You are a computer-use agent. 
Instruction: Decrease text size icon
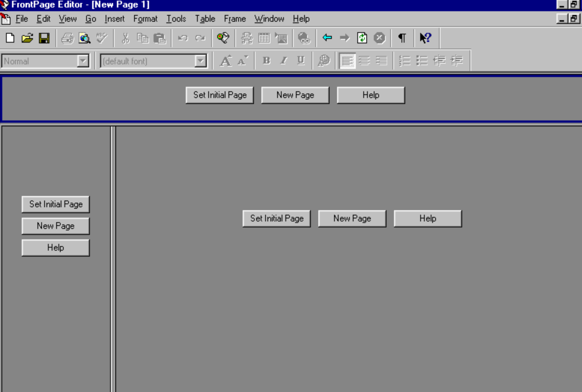point(243,61)
